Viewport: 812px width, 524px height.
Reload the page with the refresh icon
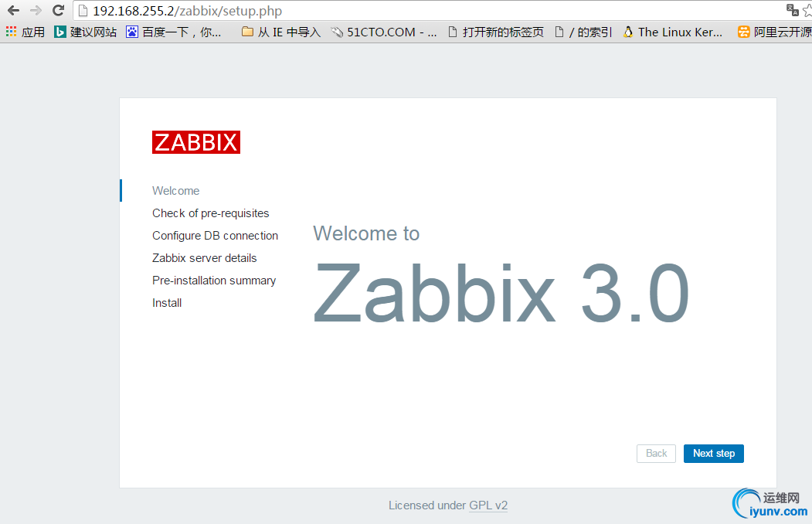59,10
